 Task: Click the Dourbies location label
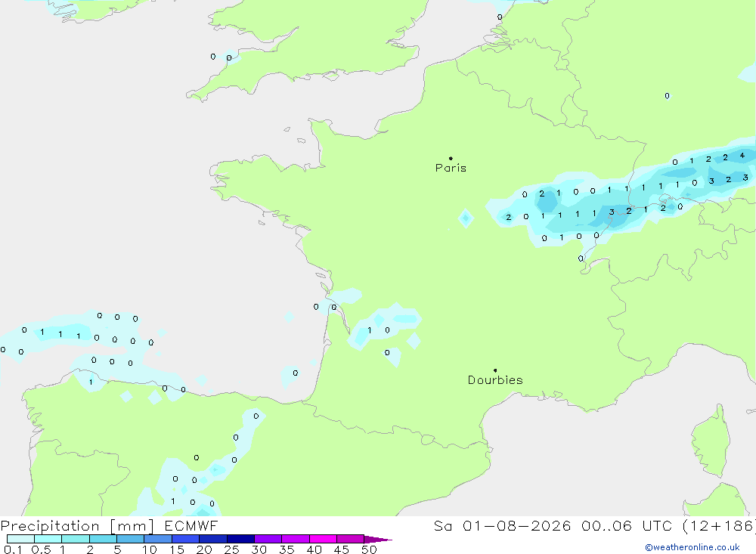click(x=495, y=380)
